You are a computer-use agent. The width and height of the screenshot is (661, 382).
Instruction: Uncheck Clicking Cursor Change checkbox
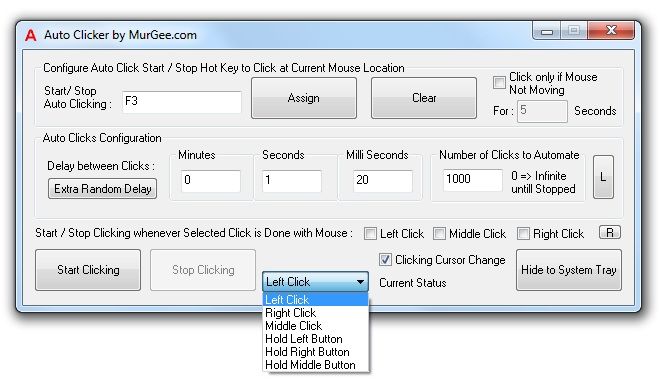pyautogui.click(x=385, y=260)
